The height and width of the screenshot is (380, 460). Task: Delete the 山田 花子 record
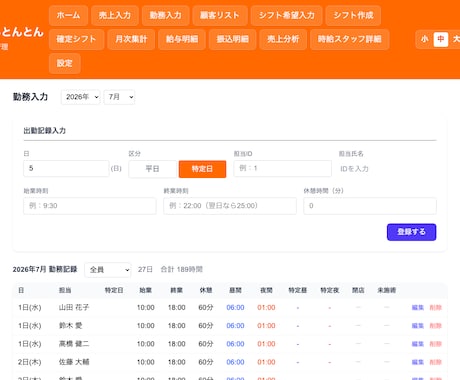435,308
